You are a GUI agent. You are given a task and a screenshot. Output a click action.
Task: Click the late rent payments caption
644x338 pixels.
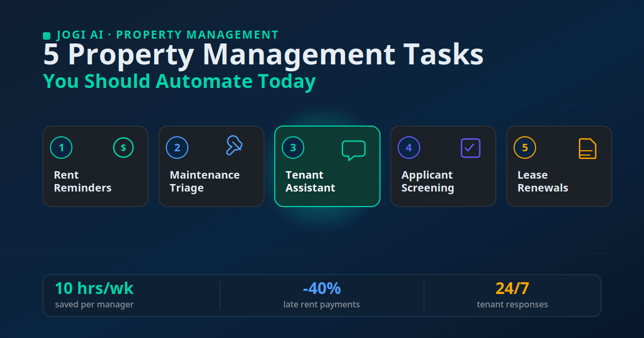click(321, 305)
